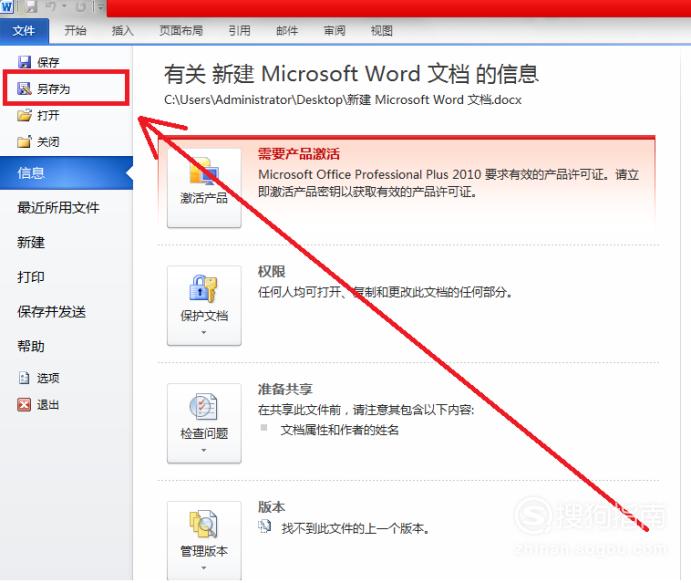691x583 pixels.
Task: Open the Customize Quick Access Toolbar dropdown
Action: [x=100, y=7]
